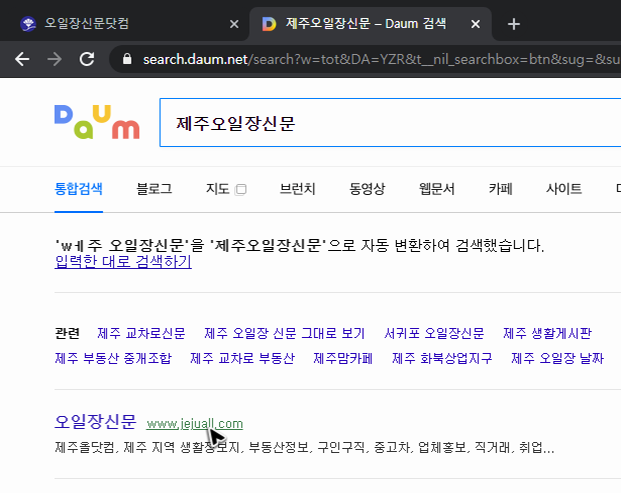
Task: Go back with the browser back arrow
Action: click(x=22, y=59)
